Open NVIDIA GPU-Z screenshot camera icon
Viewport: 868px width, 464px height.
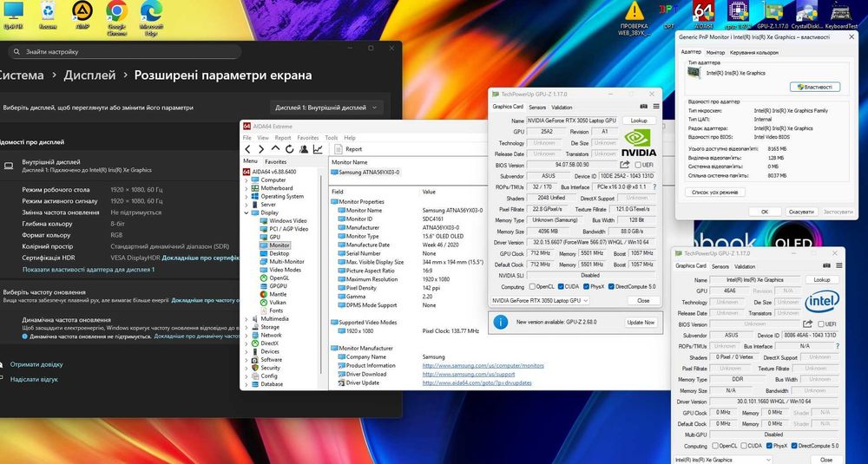coord(644,107)
